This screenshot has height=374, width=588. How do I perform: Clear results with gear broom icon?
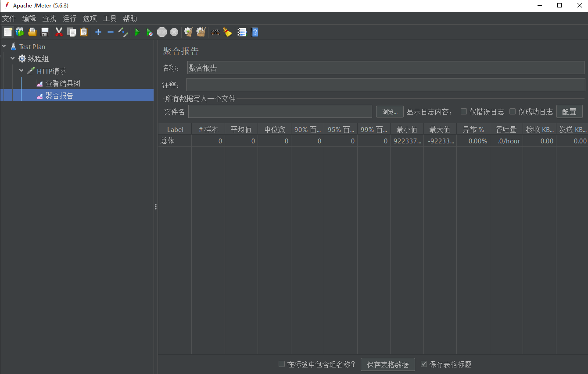click(188, 32)
